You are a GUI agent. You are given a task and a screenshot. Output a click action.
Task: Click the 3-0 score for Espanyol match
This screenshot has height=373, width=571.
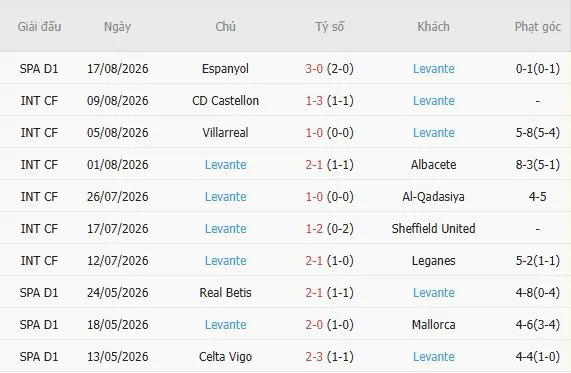pyautogui.click(x=314, y=69)
